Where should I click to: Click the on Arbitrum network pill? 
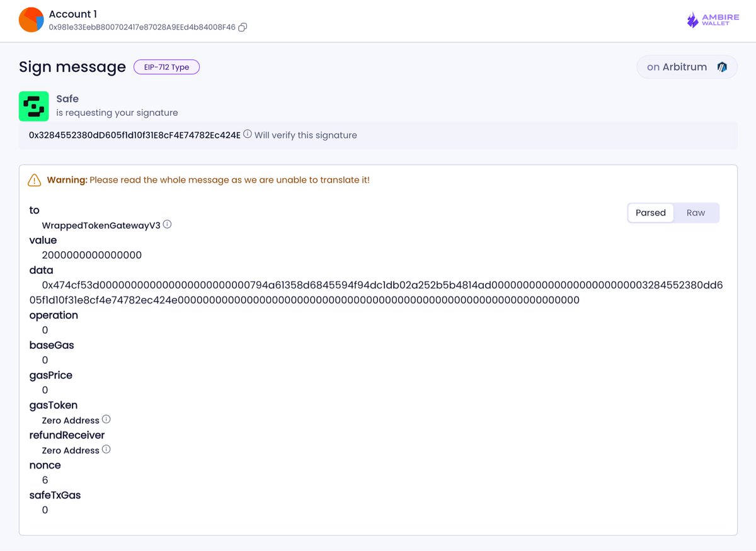point(687,67)
